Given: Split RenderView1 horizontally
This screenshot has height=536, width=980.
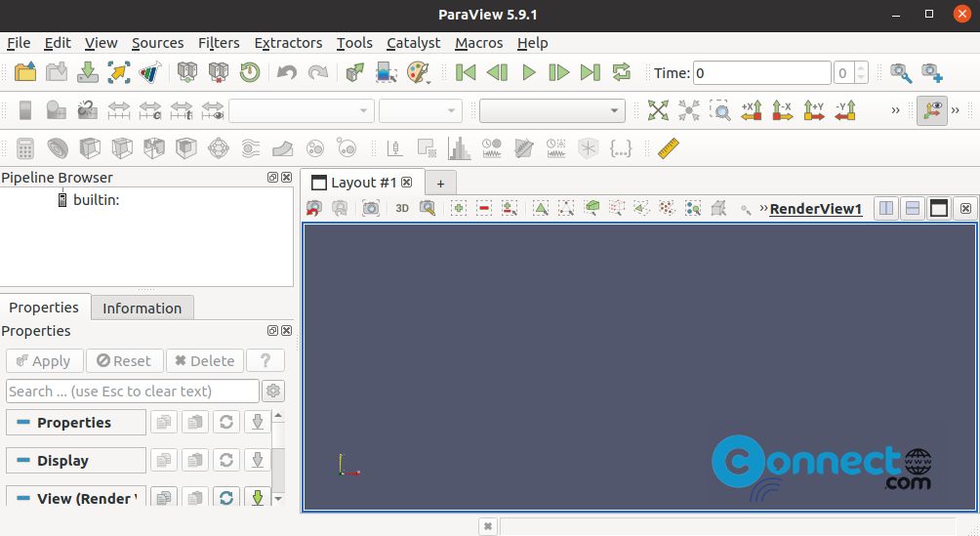Looking at the screenshot, I should click(886, 208).
